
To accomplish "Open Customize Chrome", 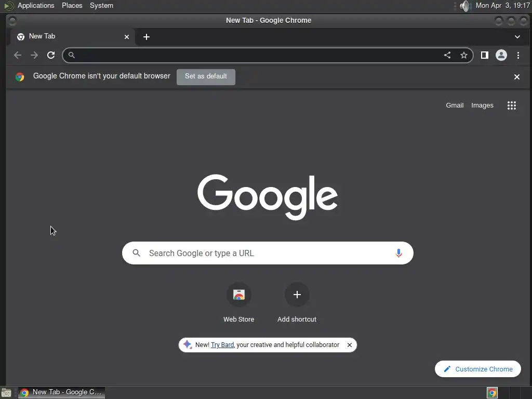I will point(478,369).
